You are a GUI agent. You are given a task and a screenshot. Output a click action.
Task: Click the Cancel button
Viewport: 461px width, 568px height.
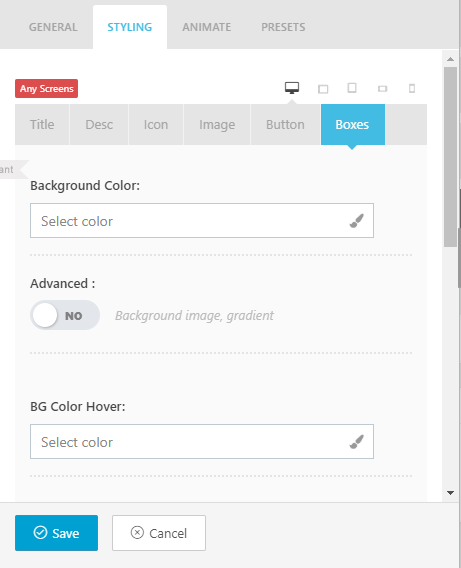159,533
